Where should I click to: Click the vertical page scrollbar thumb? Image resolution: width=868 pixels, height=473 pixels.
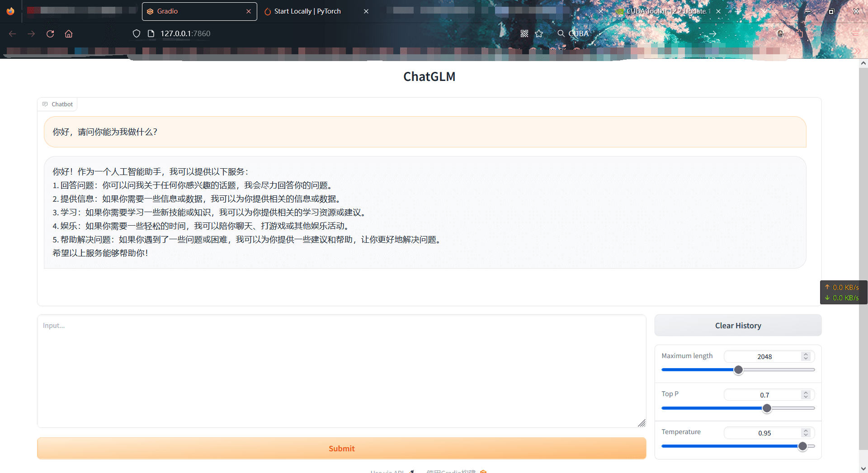click(x=863, y=259)
